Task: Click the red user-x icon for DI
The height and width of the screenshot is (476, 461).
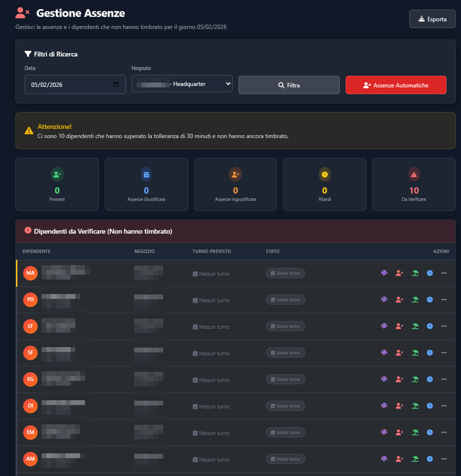Action: 399,406
